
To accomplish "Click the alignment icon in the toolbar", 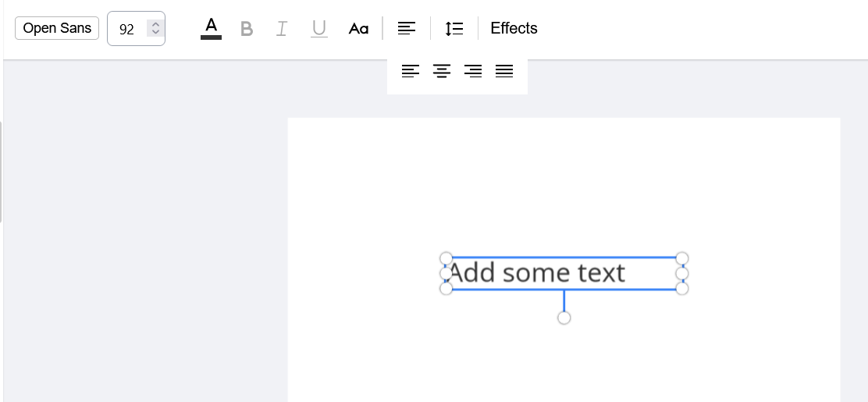I will click(407, 28).
